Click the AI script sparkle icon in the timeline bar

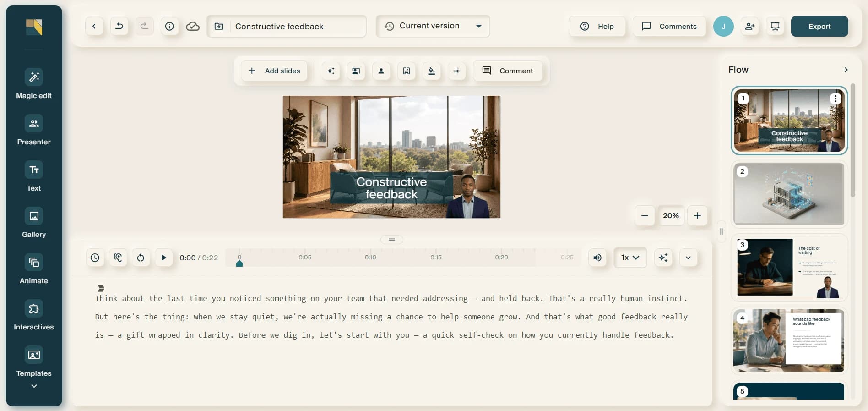pyautogui.click(x=663, y=258)
